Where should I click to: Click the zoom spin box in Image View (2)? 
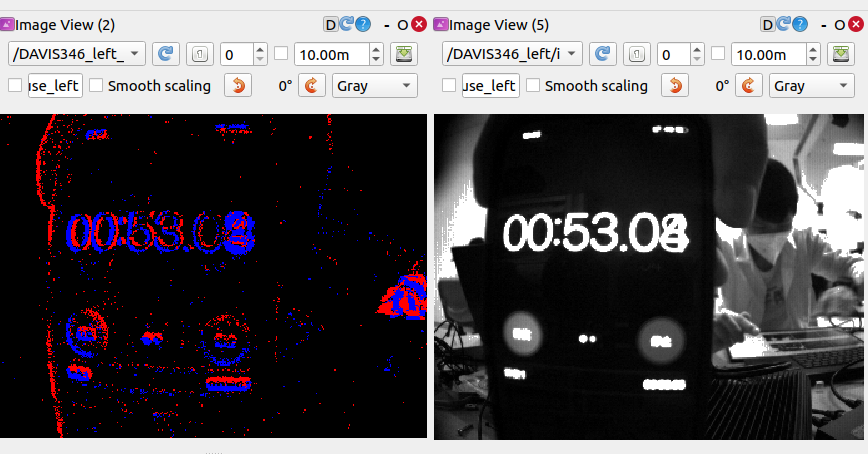tap(244, 54)
